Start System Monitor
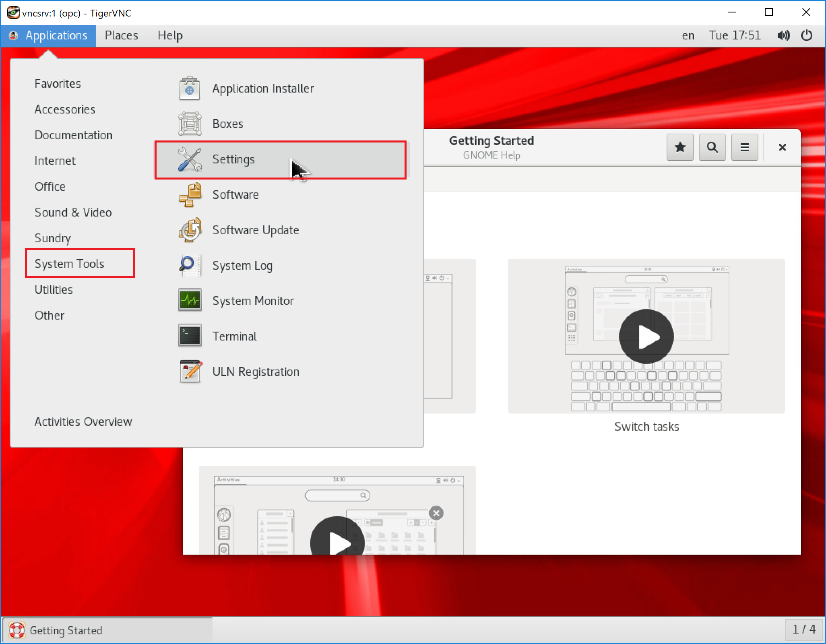 253,301
